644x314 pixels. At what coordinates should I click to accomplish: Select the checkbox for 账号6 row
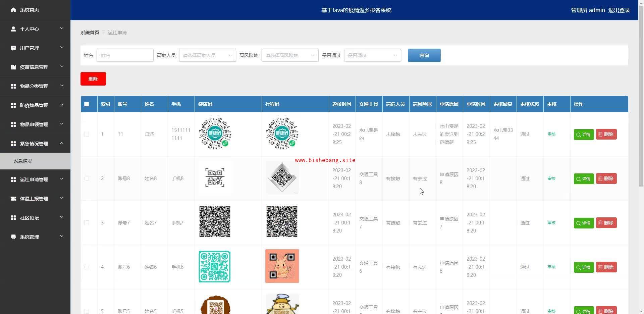pos(87,267)
